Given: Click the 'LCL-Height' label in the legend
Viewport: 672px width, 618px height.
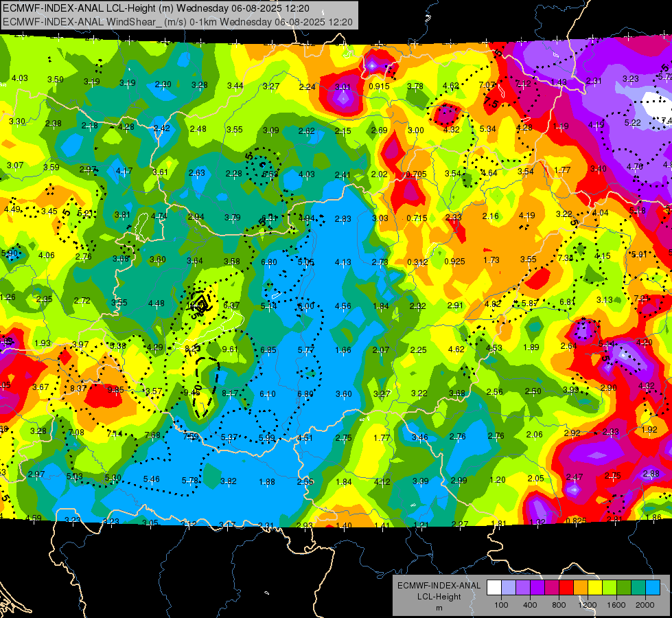Looking at the screenshot, I should coord(439,597).
